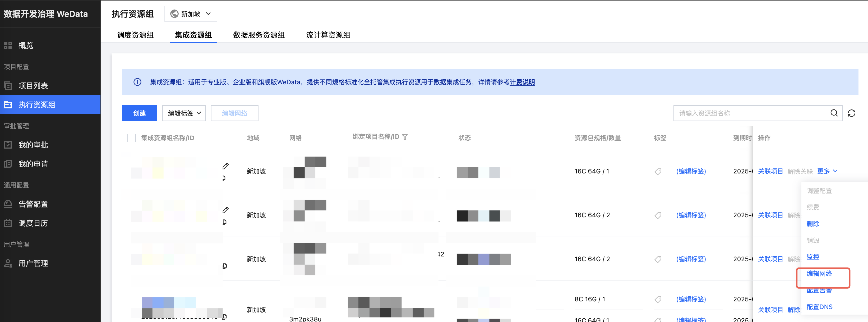Choose 监控 from the more menu

coord(813,257)
